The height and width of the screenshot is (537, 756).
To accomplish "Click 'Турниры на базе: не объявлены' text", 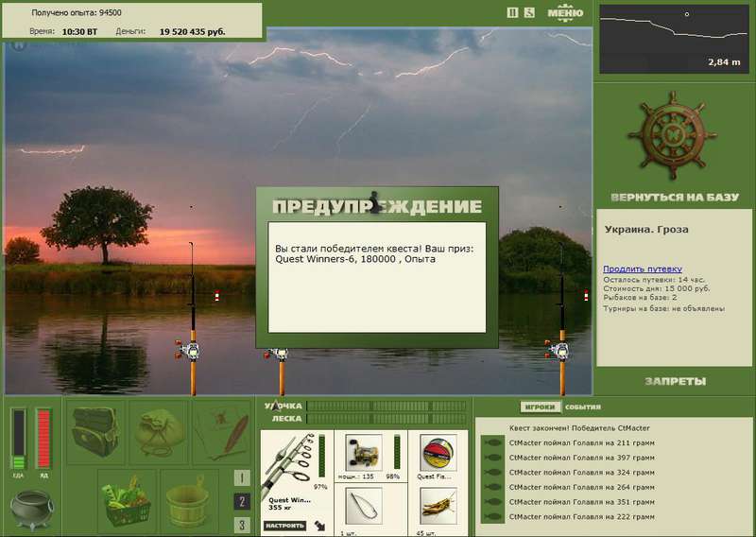I will (664, 308).
